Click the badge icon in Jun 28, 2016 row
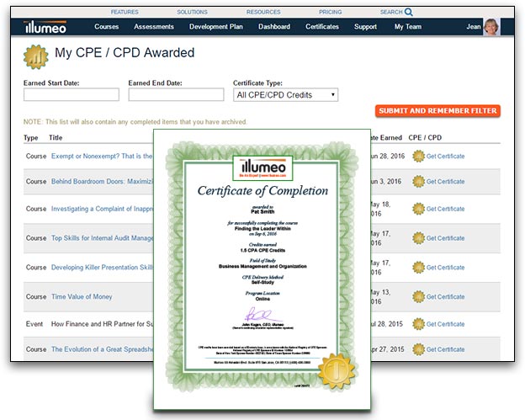This screenshot has height=420, width=525. point(418,156)
